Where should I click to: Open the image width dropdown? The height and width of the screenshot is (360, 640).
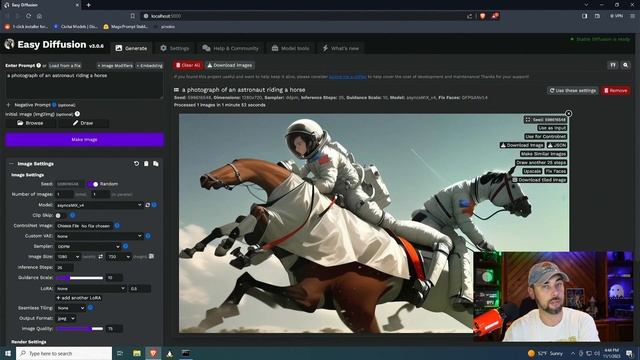pyautogui.click(x=68, y=257)
